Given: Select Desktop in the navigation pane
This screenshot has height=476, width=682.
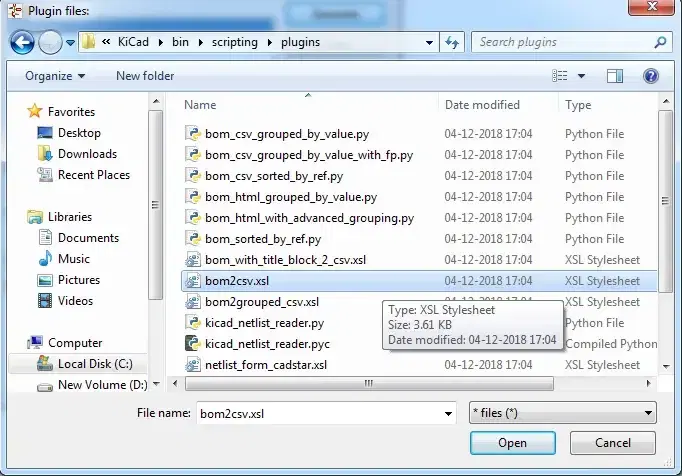Looking at the screenshot, I should [79, 133].
